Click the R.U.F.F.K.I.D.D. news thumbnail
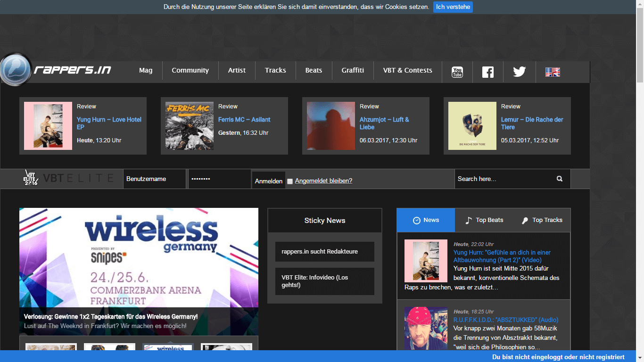Viewport: 644px width, 362px height. pyautogui.click(x=426, y=329)
